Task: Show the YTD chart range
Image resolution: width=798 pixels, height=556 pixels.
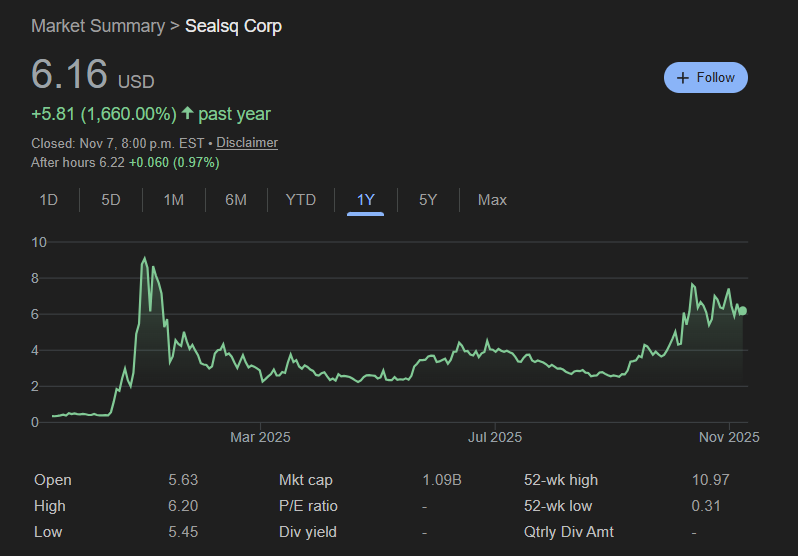Action: (x=301, y=200)
